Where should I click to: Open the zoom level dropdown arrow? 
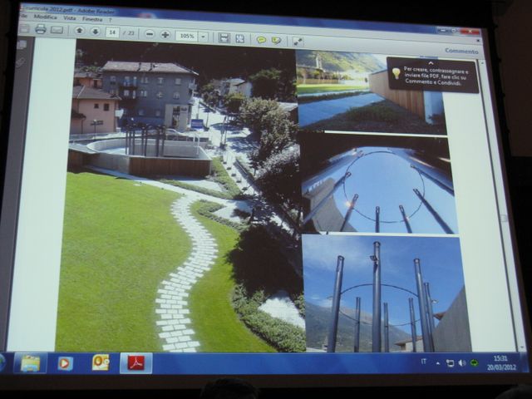pyautogui.click(x=203, y=37)
